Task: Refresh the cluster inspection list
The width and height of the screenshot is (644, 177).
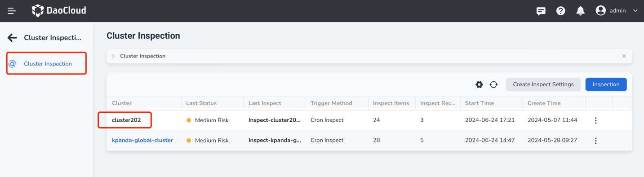Action: (493, 84)
